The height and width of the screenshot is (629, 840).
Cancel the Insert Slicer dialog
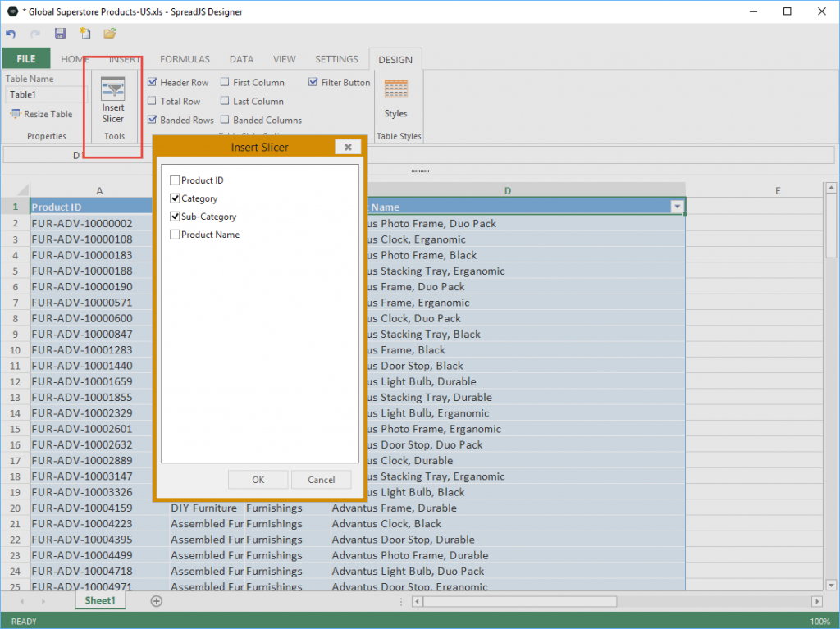322,480
